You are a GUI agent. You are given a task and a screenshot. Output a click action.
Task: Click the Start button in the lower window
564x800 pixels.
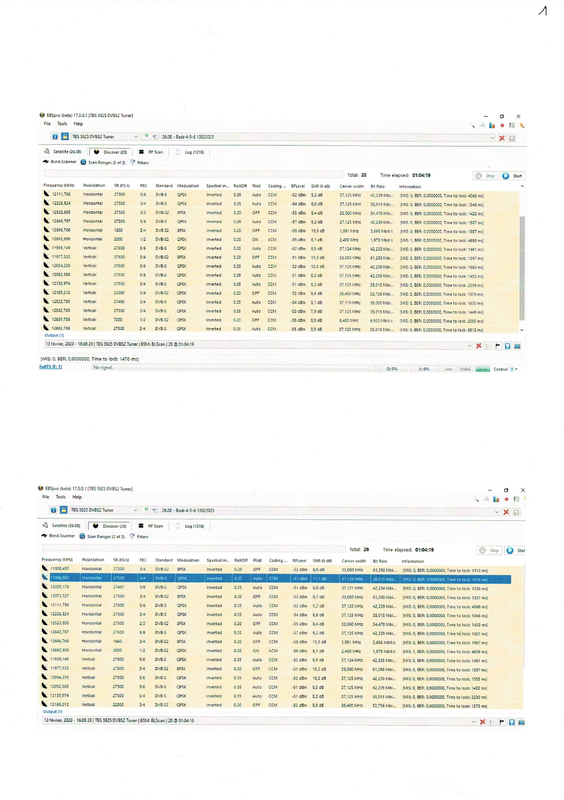click(x=515, y=550)
